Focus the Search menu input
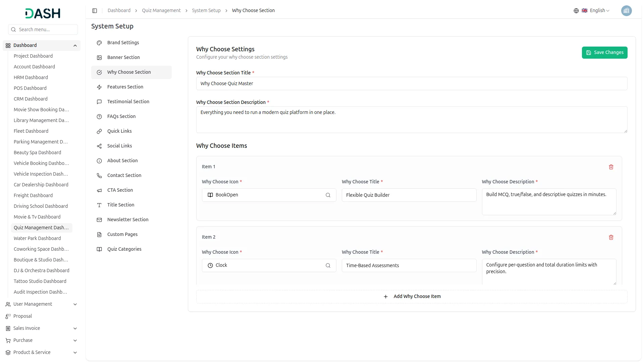The height and width of the screenshot is (362, 644). (x=46, y=29)
